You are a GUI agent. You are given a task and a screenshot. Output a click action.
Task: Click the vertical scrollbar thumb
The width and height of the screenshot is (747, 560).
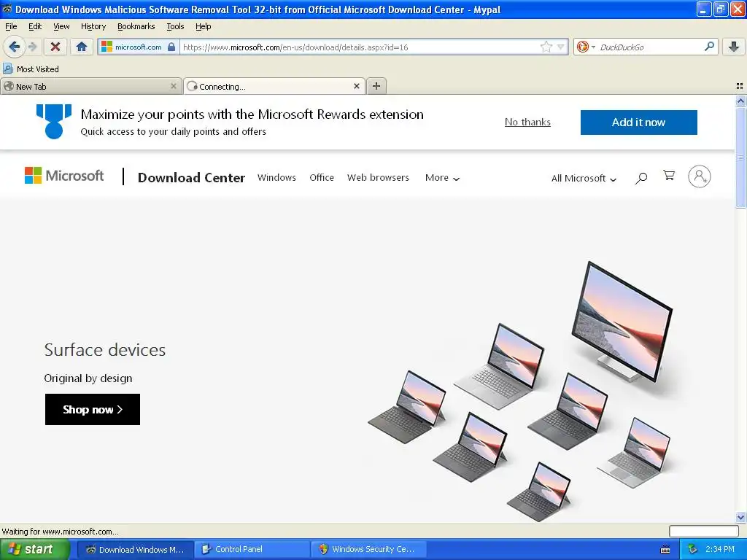coord(740,157)
